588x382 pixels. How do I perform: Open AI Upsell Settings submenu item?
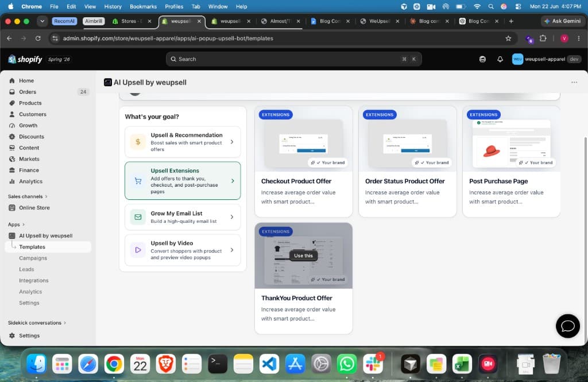tap(29, 303)
